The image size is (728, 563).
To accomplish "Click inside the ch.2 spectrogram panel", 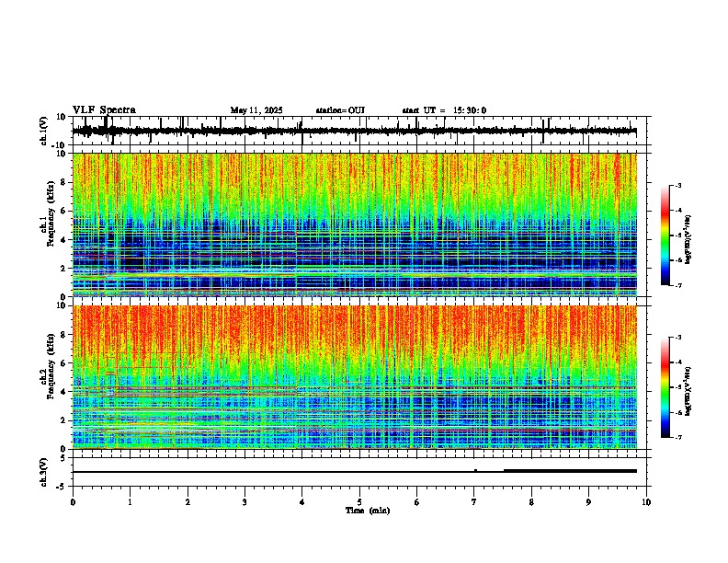I will [354, 377].
